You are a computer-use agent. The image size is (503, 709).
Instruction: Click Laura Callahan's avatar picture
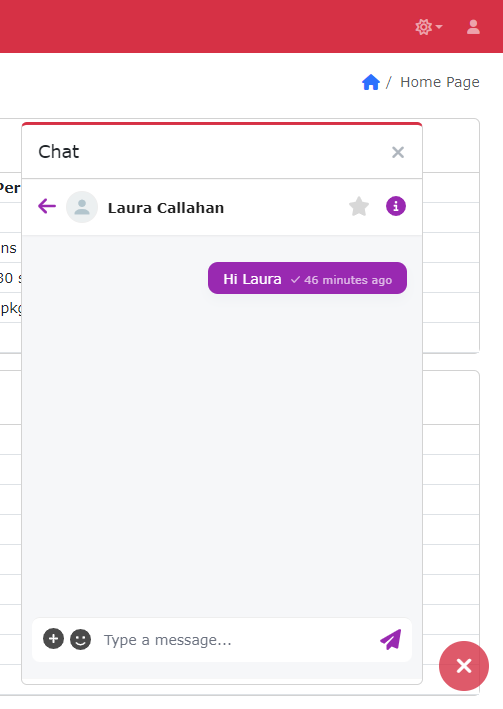(x=82, y=207)
